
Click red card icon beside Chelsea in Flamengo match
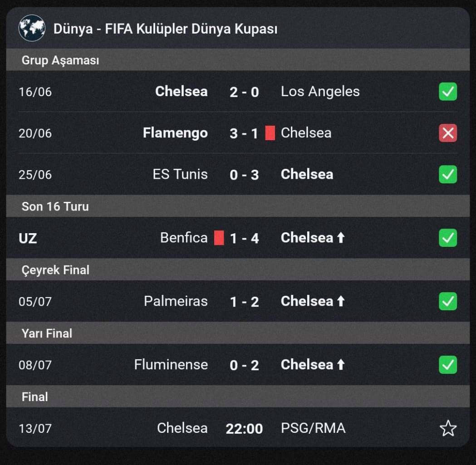[270, 133]
